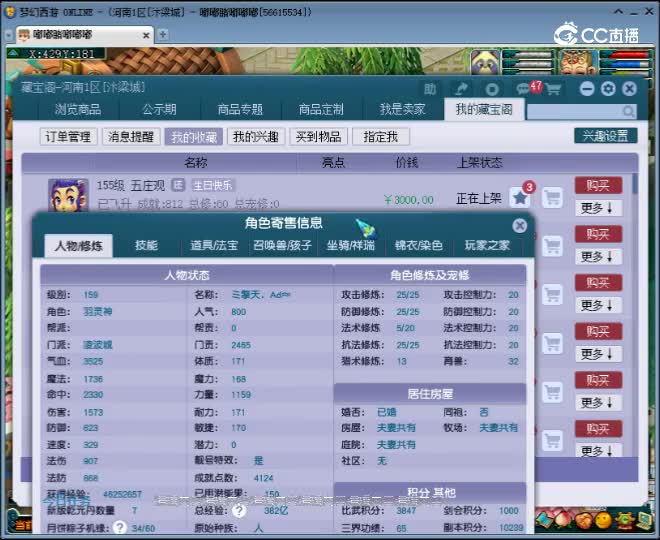Click the search magnifier icon
This screenshot has width=660, height=540.
[628, 112]
